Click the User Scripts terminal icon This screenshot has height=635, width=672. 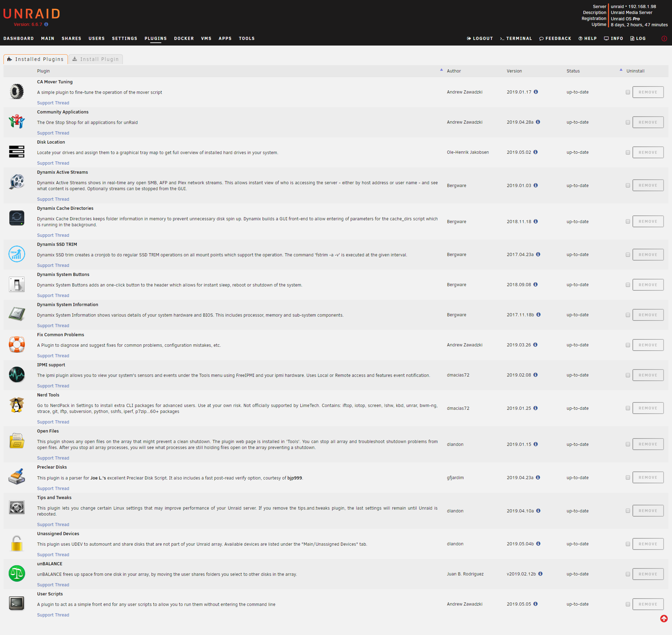[16, 604]
